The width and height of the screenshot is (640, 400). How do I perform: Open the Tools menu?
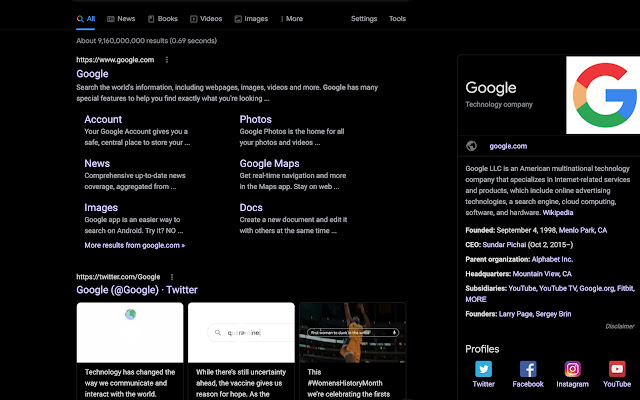[x=397, y=19]
